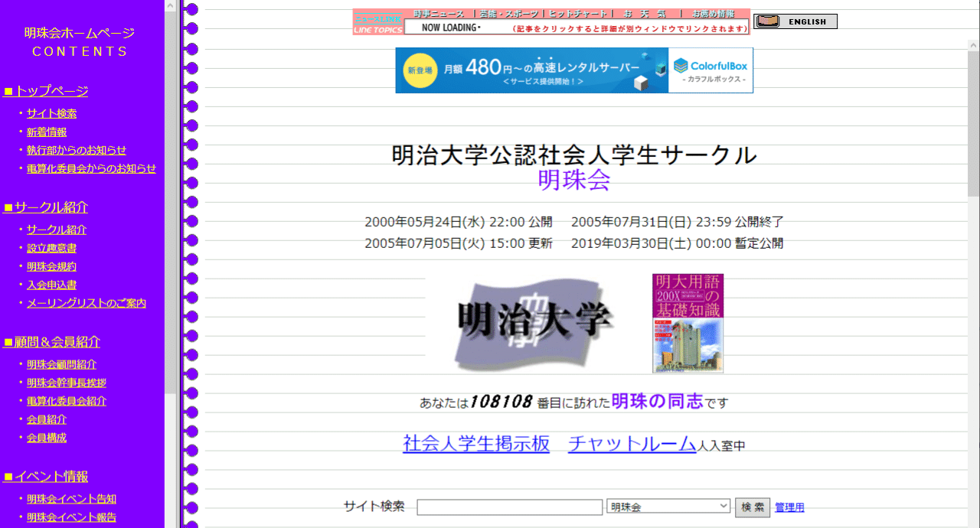Viewport: 980px width, 528px height.
Task: Open the 管理用 link
Action: click(x=789, y=507)
